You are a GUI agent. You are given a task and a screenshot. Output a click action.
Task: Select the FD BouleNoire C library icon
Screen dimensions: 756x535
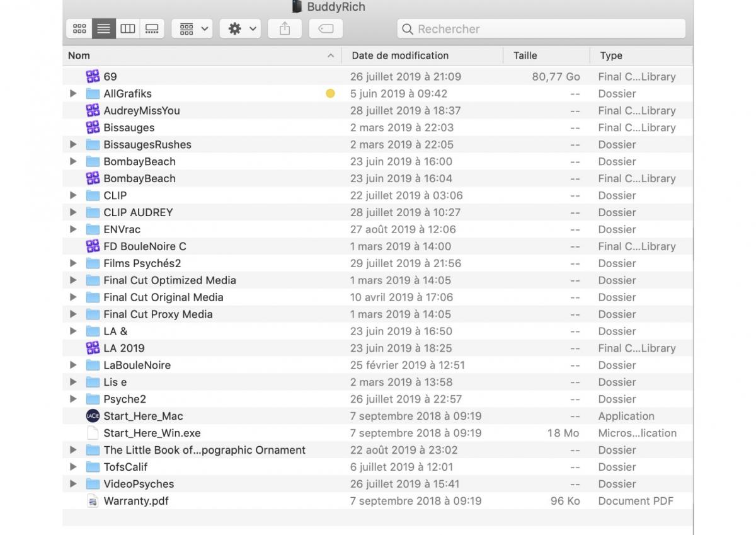[x=93, y=246]
